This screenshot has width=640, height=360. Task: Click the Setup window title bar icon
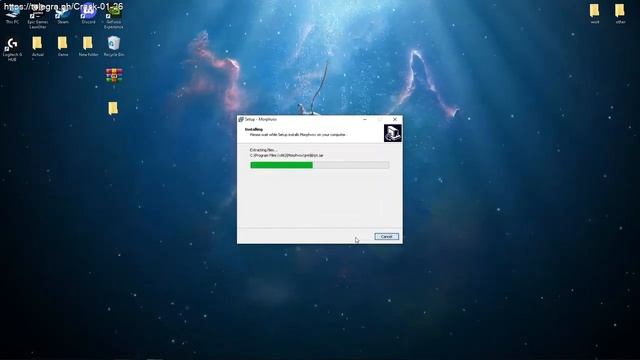(x=241, y=119)
